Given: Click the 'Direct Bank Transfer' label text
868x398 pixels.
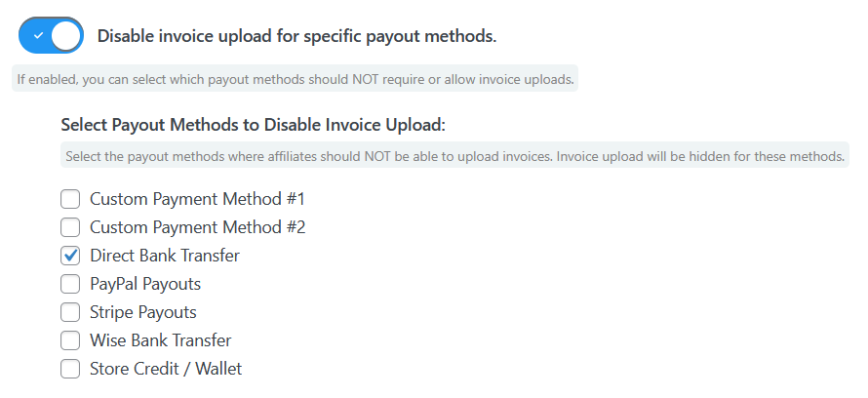Looking at the screenshot, I should tap(164, 256).
